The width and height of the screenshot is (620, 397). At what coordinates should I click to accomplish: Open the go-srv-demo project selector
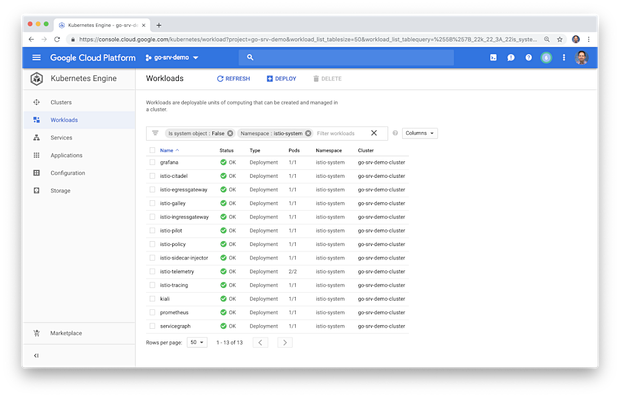point(172,58)
